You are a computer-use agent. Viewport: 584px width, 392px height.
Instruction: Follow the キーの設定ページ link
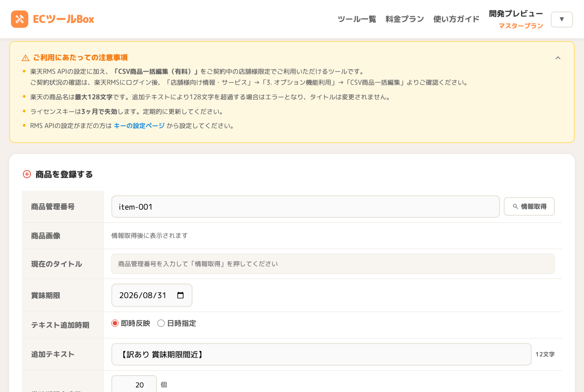coord(139,126)
